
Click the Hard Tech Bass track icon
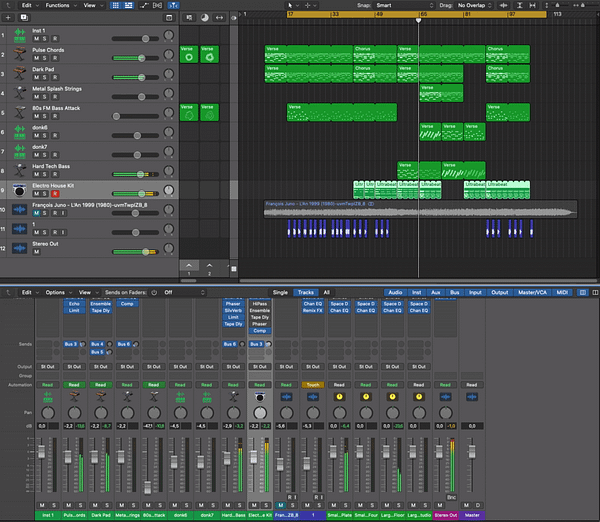(x=21, y=169)
